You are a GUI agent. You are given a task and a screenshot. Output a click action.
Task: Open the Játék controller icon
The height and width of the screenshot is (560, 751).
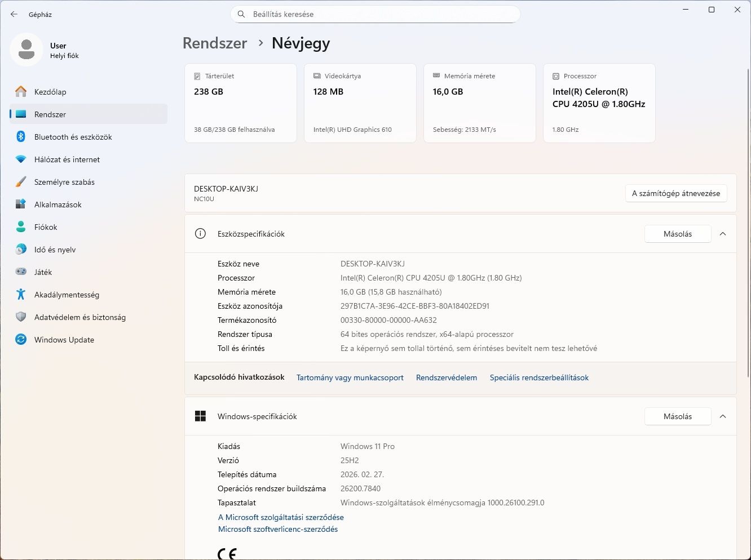coord(21,272)
